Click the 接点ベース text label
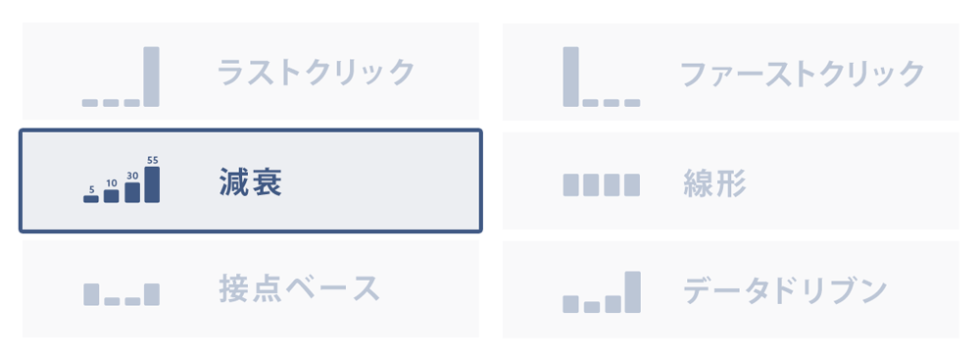980x360 pixels. point(299,288)
